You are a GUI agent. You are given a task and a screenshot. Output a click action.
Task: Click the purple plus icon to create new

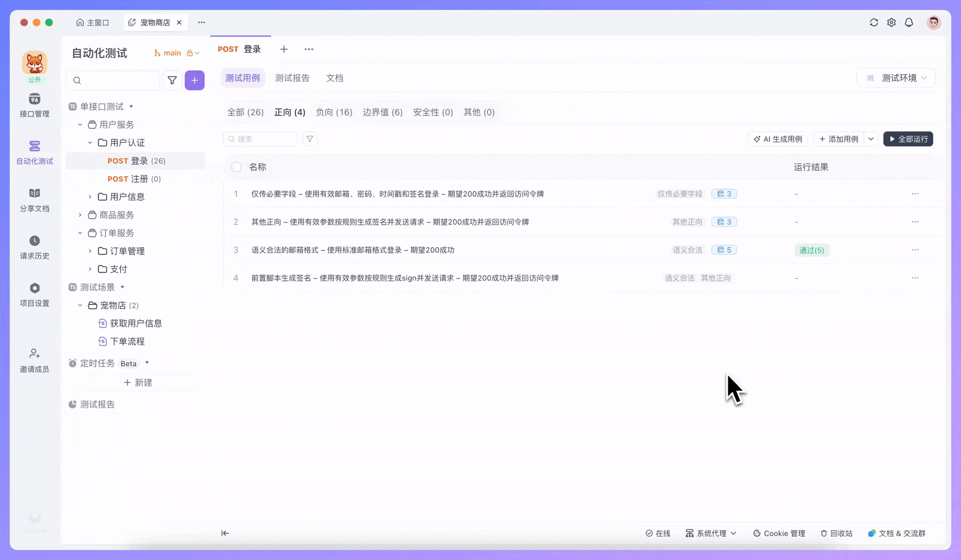point(195,80)
